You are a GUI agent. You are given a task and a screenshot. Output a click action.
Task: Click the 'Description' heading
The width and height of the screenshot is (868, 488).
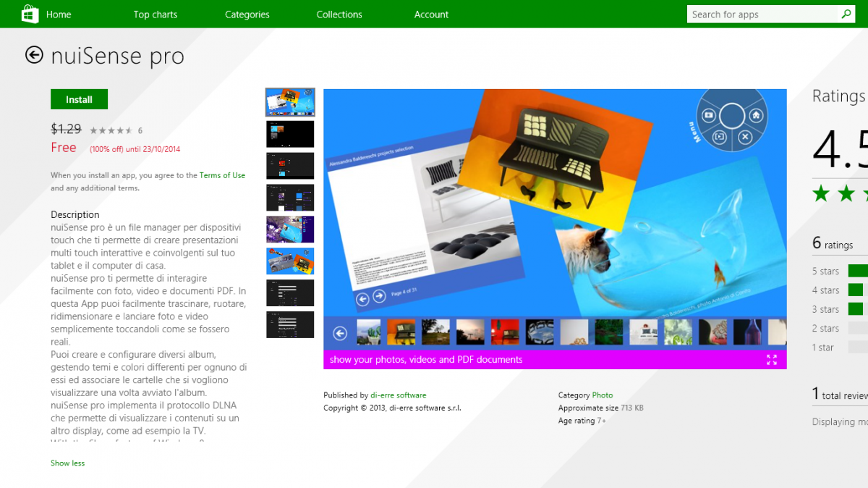[x=75, y=214]
